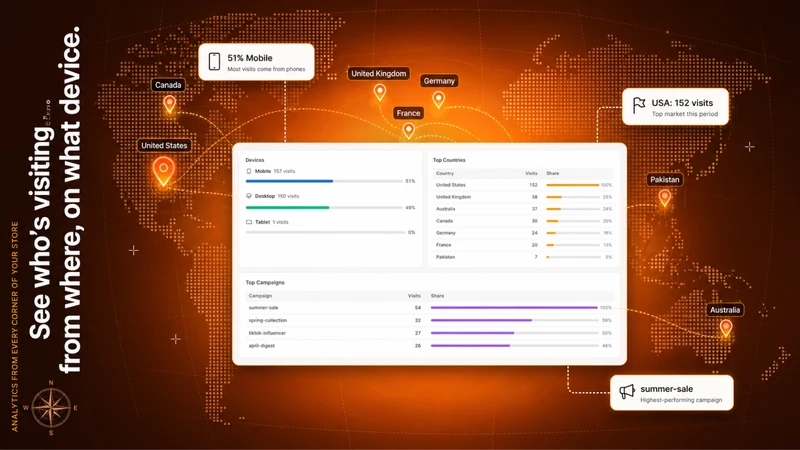The width and height of the screenshot is (800, 450).
Task: Click the United Kingdom map pin
Action: pos(380,93)
